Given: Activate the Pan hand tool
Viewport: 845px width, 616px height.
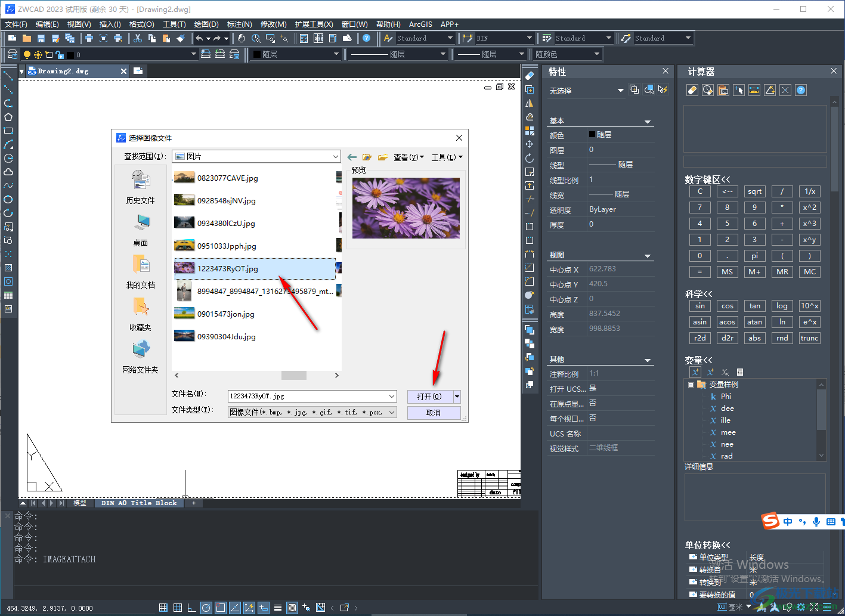Looking at the screenshot, I should click(x=242, y=38).
